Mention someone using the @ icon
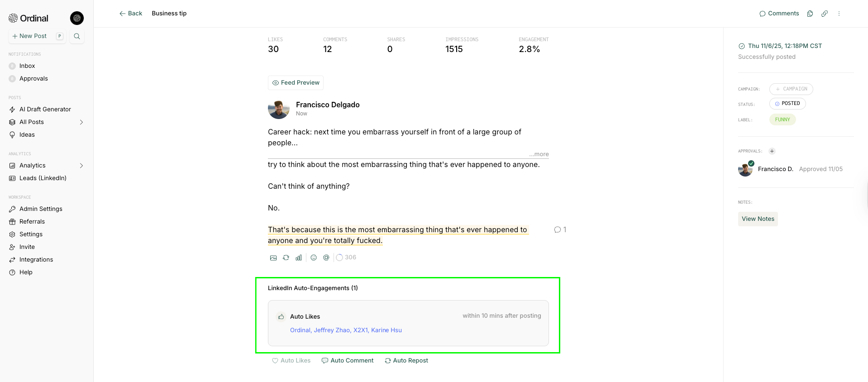Image resolution: width=868 pixels, height=382 pixels. (326, 258)
